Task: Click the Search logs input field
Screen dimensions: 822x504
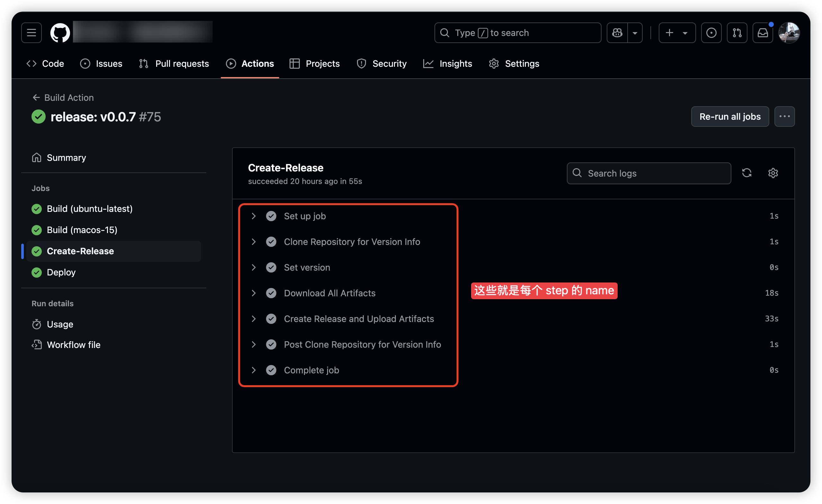Action: tap(648, 173)
